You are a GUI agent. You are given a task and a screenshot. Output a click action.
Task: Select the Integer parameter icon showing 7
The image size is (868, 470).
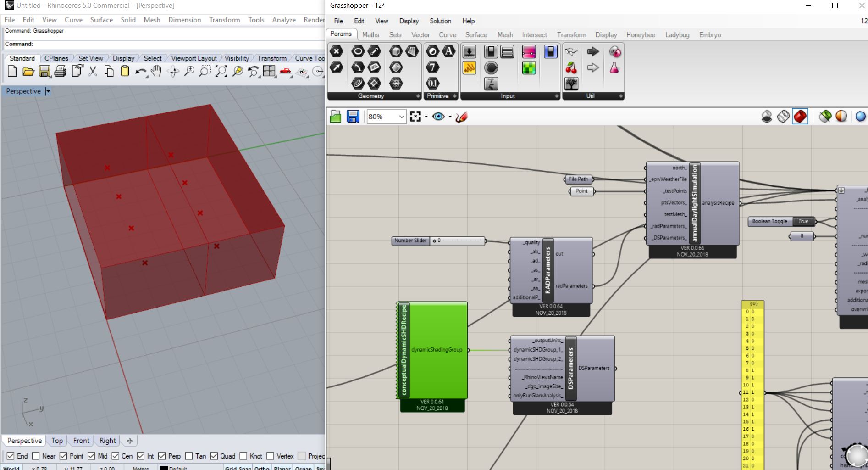coord(432,67)
